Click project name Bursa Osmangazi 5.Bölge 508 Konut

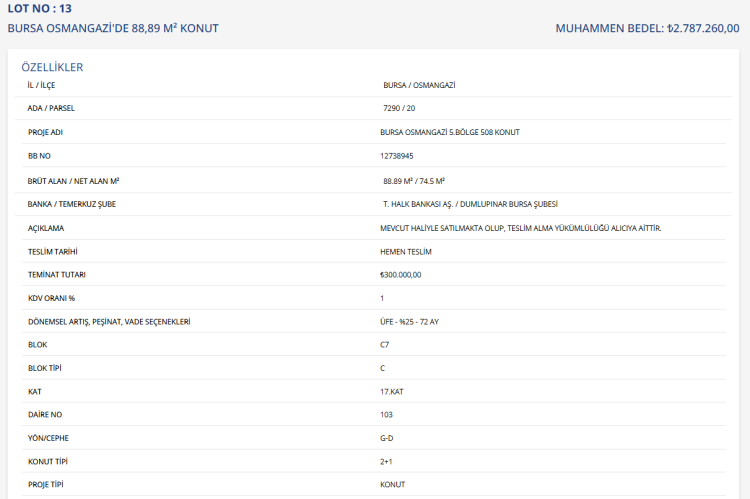450,132
